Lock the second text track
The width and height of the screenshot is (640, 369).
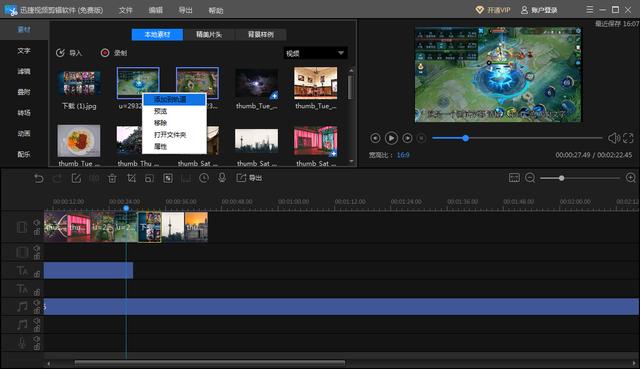(x=37, y=292)
